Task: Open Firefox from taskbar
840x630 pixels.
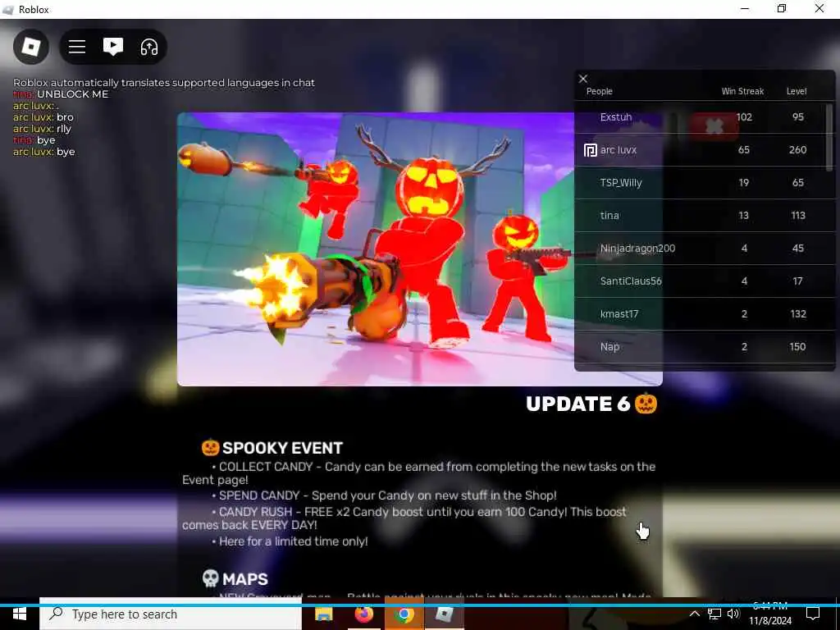Action: click(x=363, y=614)
